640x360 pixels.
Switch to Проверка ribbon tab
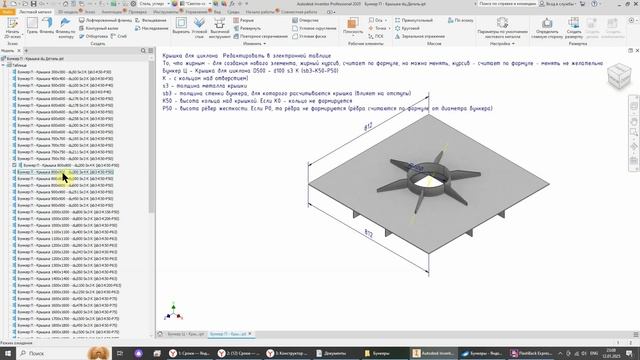click(138, 12)
